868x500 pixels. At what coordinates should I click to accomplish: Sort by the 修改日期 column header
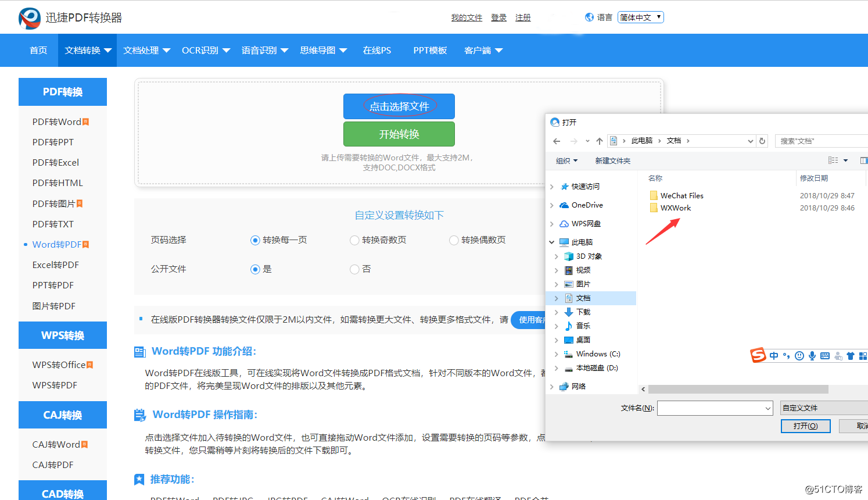coord(814,178)
